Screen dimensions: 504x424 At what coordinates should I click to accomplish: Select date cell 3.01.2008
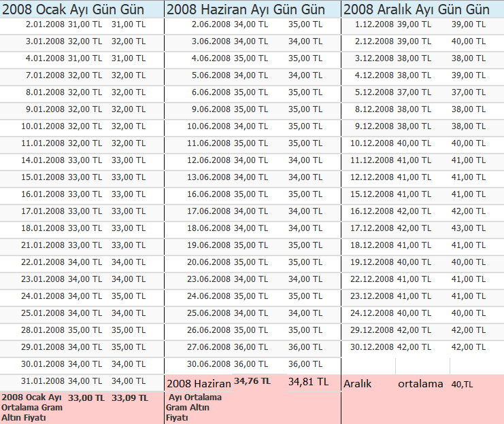(x=45, y=41)
